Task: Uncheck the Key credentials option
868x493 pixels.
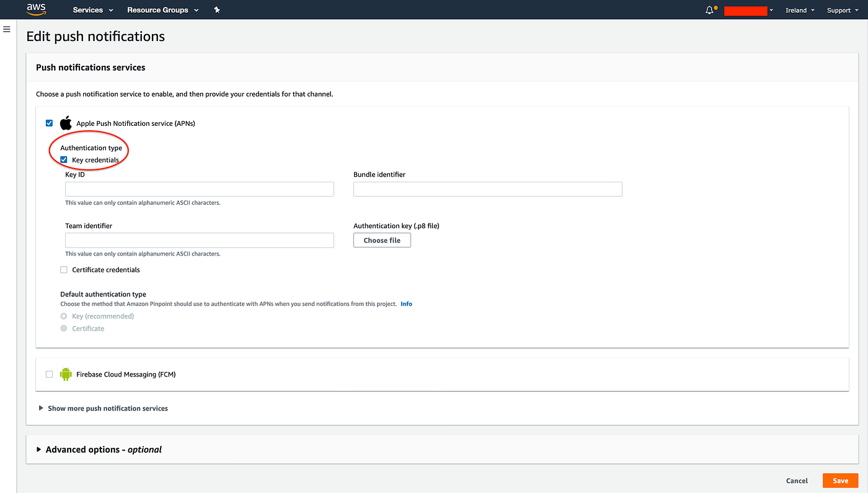Action: point(63,159)
